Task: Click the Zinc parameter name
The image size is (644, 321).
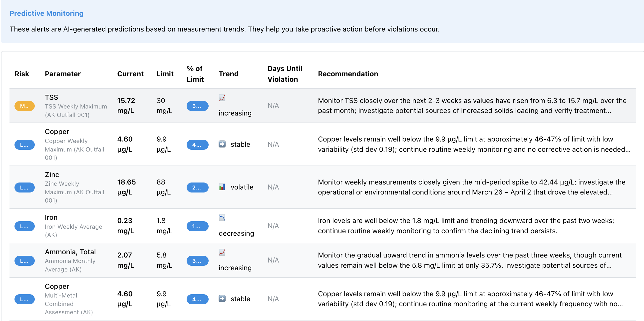Action: coord(52,174)
